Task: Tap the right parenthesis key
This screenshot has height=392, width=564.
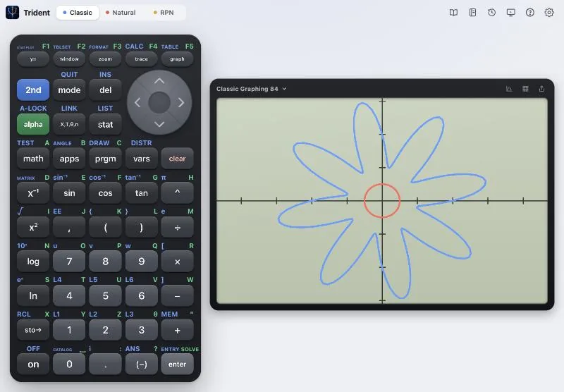Action: 142,227
